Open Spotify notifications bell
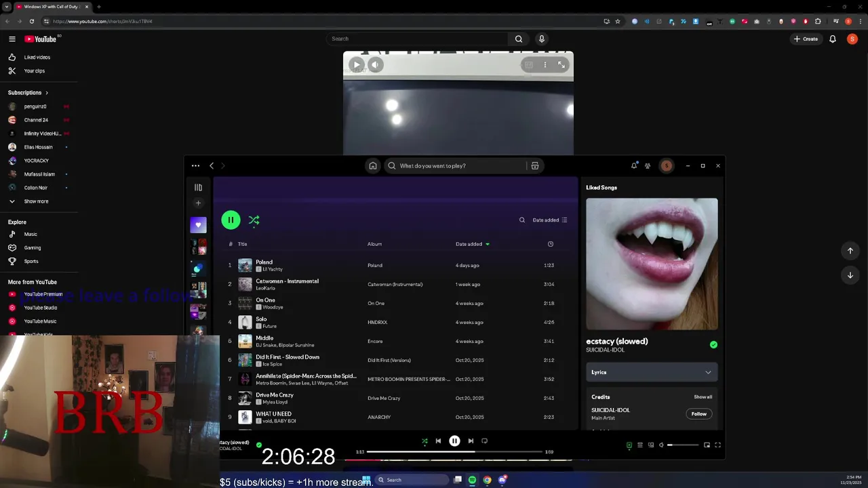Image resolution: width=868 pixels, height=488 pixels. coord(634,165)
